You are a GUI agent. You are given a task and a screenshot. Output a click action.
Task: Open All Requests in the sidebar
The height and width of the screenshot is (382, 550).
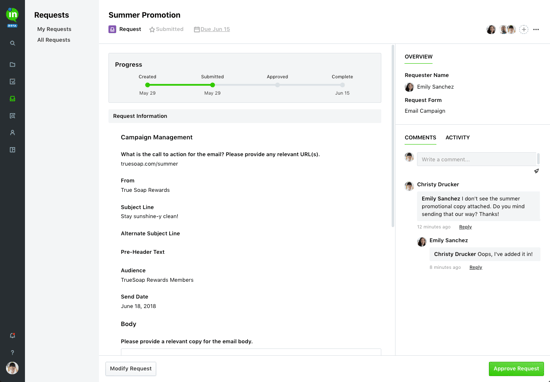tap(54, 40)
